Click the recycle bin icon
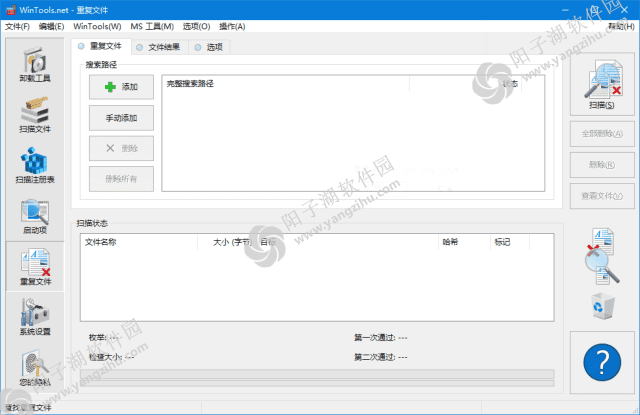The height and width of the screenshot is (415, 640). 603,306
